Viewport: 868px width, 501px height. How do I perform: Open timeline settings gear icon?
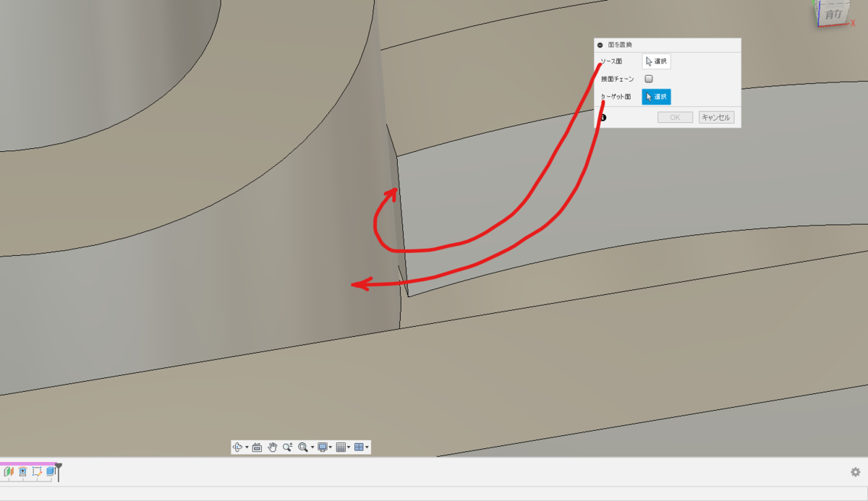coord(855,471)
